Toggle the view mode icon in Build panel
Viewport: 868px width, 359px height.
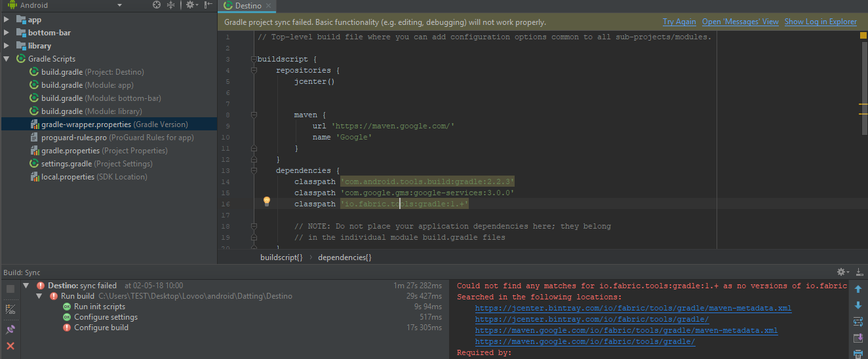pyautogui.click(x=10, y=309)
